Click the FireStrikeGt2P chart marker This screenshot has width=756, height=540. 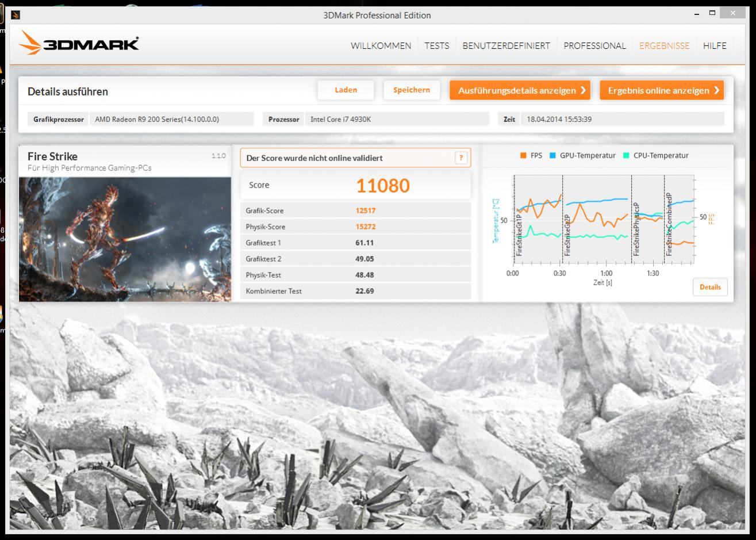click(x=567, y=235)
